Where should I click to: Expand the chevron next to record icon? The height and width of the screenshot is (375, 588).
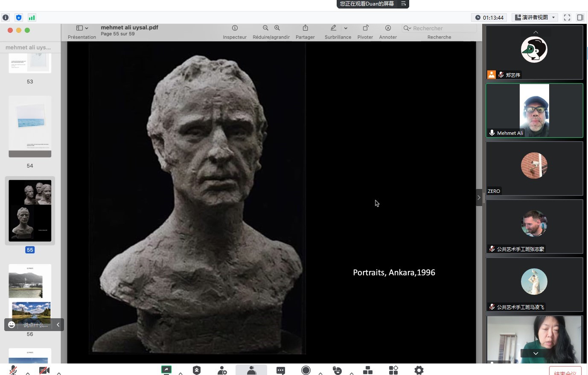point(320,373)
